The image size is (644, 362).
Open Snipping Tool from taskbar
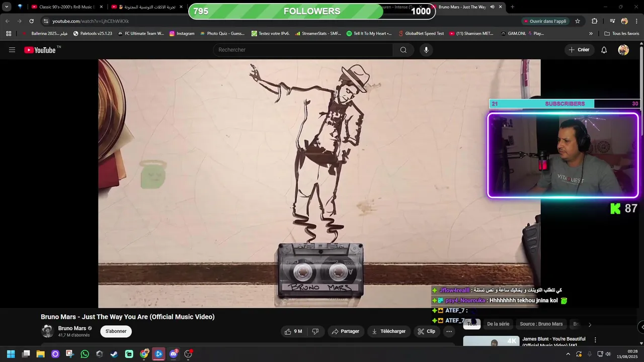[70, 354]
